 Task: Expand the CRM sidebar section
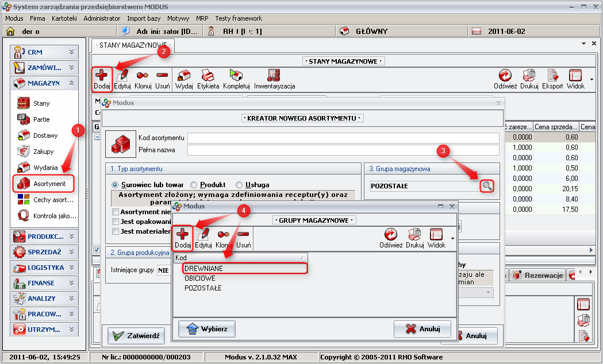pos(44,52)
